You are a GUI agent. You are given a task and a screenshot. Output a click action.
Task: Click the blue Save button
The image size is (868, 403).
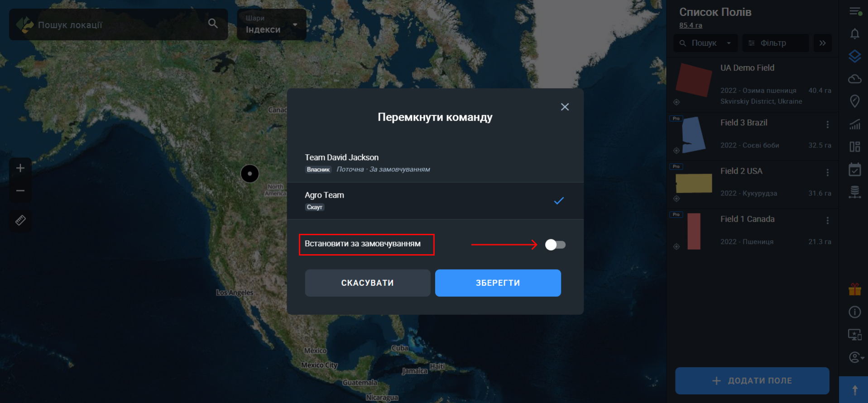click(498, 283)
